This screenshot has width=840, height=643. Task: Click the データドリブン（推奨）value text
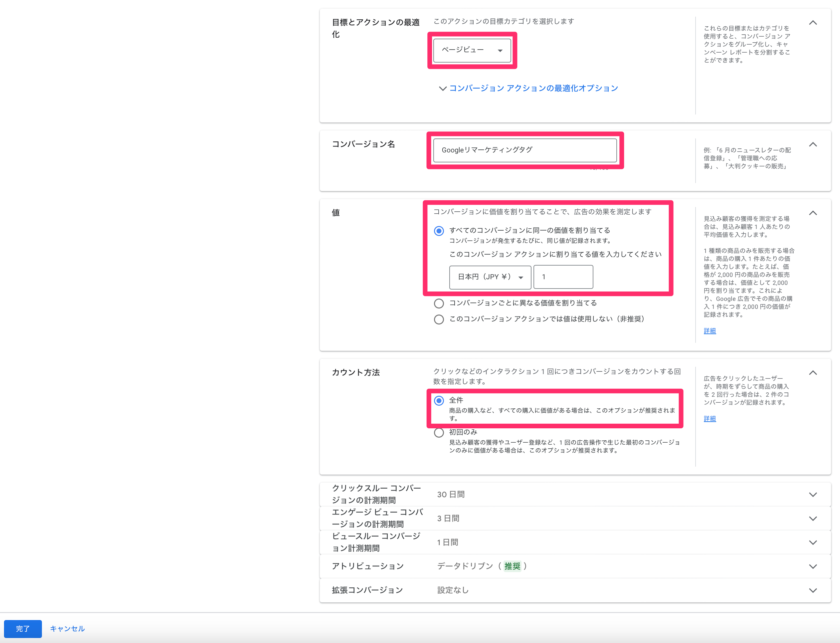click(x=482, y=566)
